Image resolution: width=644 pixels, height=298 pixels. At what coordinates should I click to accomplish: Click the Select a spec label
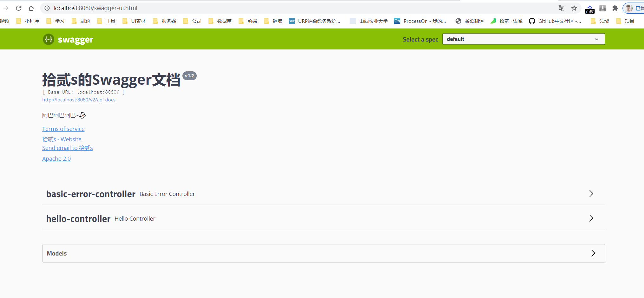[420, 39]
